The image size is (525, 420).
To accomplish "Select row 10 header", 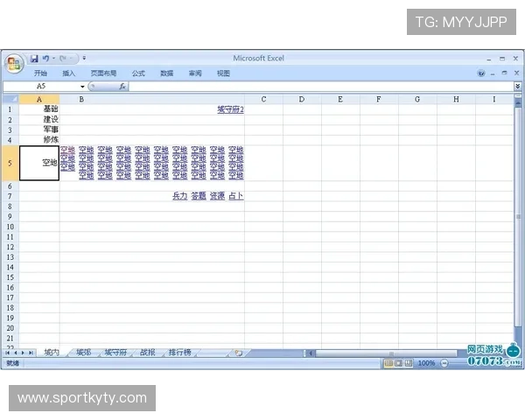I will point(10,227).
